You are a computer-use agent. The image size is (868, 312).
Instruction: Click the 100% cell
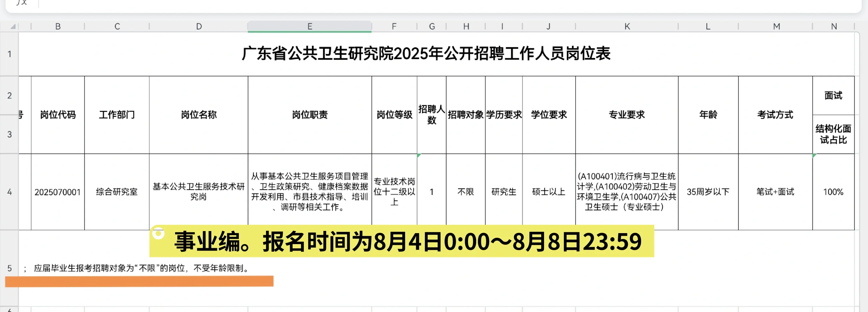(834, 192)
